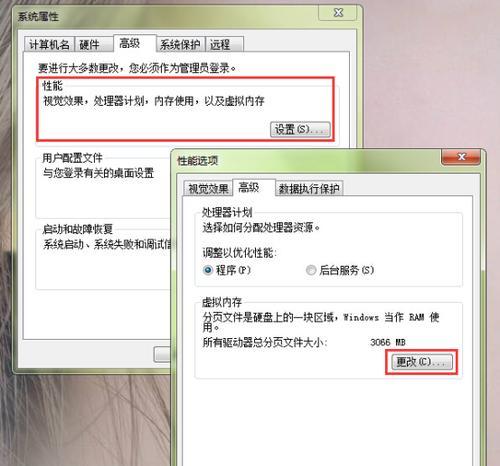Close the 性能选项 dialog with red X
Image resolution: width=500 pixels, height=466 pixels.
461,157
